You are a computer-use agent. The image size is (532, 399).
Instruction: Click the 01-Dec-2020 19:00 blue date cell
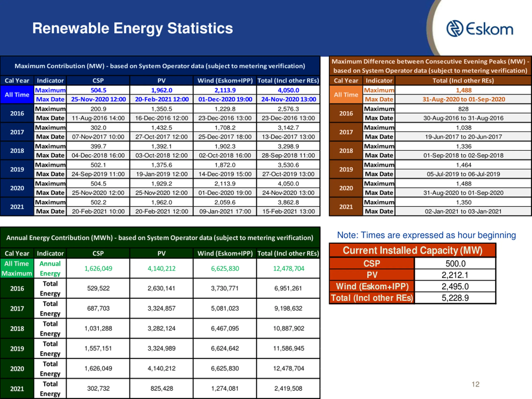coord(225,99)
